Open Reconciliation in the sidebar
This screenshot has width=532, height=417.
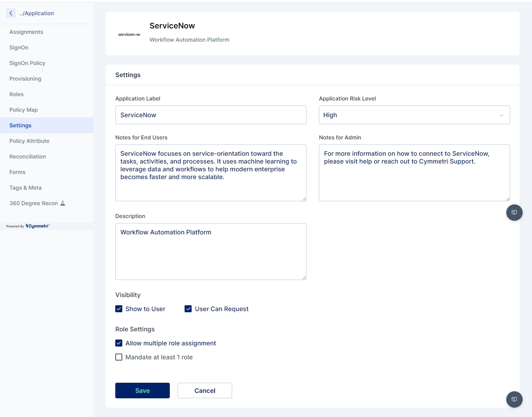point(28,157)
